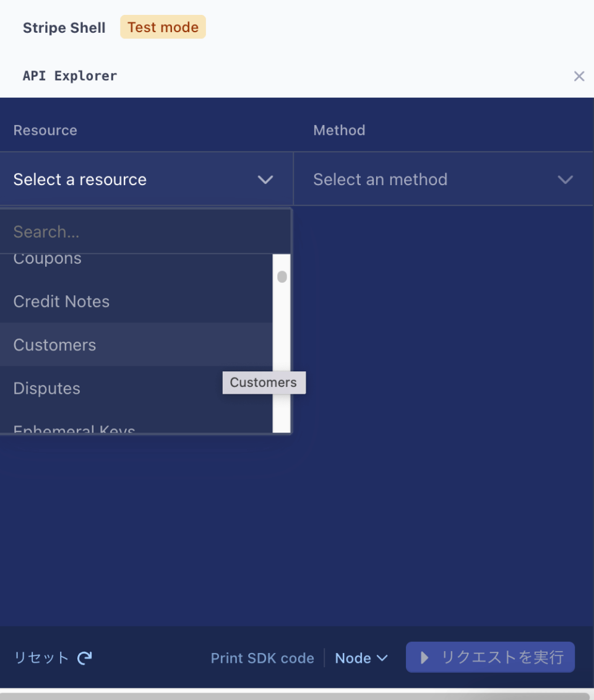
Task: Choose Credit Notes in the resource list
Action: (61, 301)
